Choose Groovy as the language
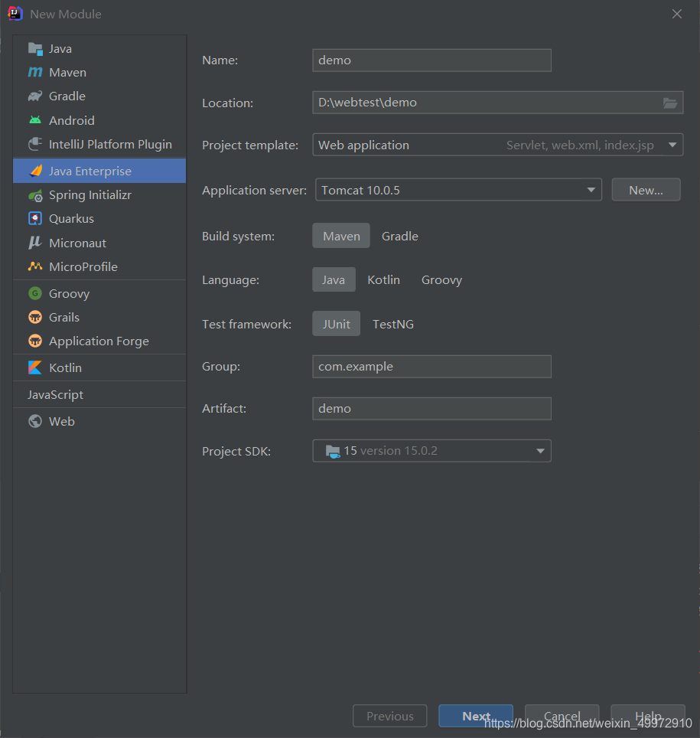The image size is (700, 738). 441,279
